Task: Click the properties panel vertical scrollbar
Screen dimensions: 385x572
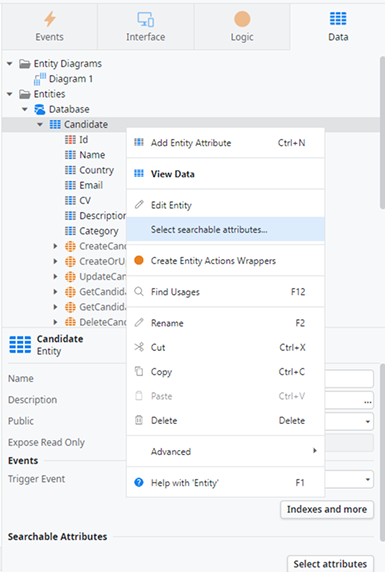Action: coord(382,452)
